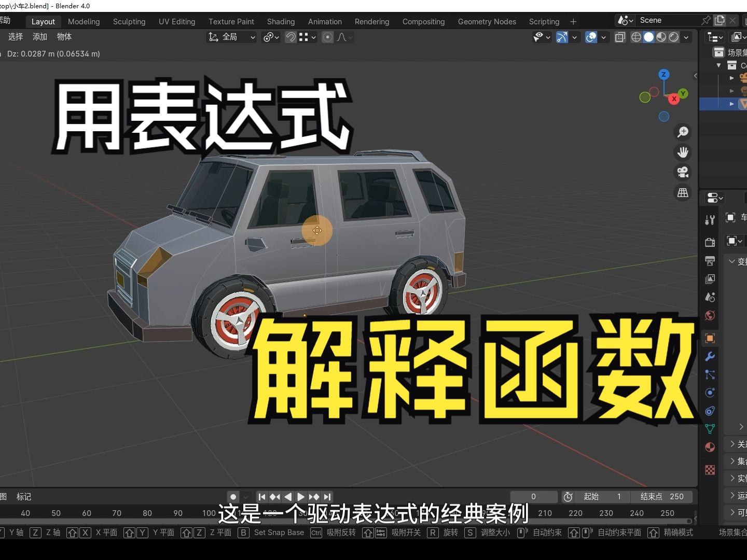Open the Object Constraints tab icon
This screenshot has height=560, width=747.
(710, 411)
